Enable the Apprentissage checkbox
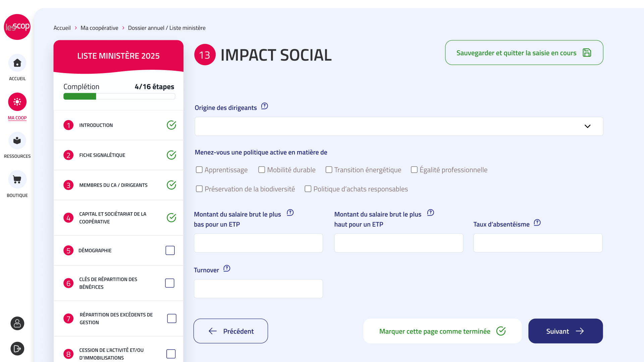644x362 pixels. tap(199, 170)
